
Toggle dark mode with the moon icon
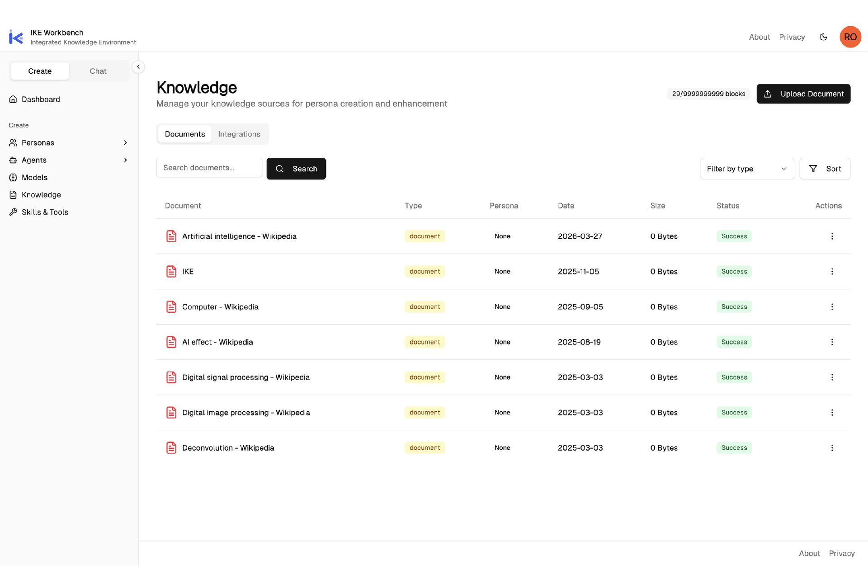point(823,37)
